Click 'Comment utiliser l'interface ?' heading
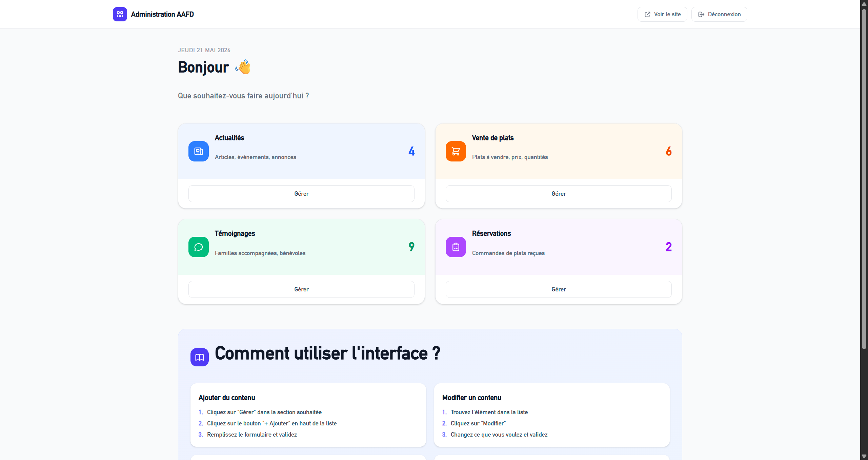Image resolution: width=868 pixels, height=460 pixels. pos(328,353)
